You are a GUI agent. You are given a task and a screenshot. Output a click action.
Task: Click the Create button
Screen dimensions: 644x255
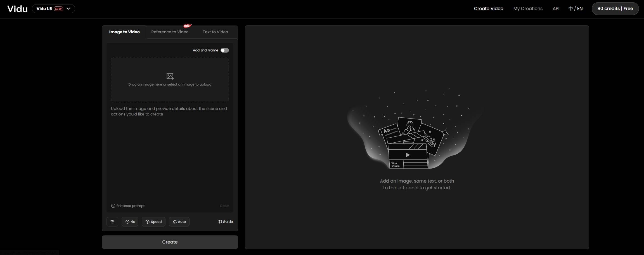pos(170,242)
